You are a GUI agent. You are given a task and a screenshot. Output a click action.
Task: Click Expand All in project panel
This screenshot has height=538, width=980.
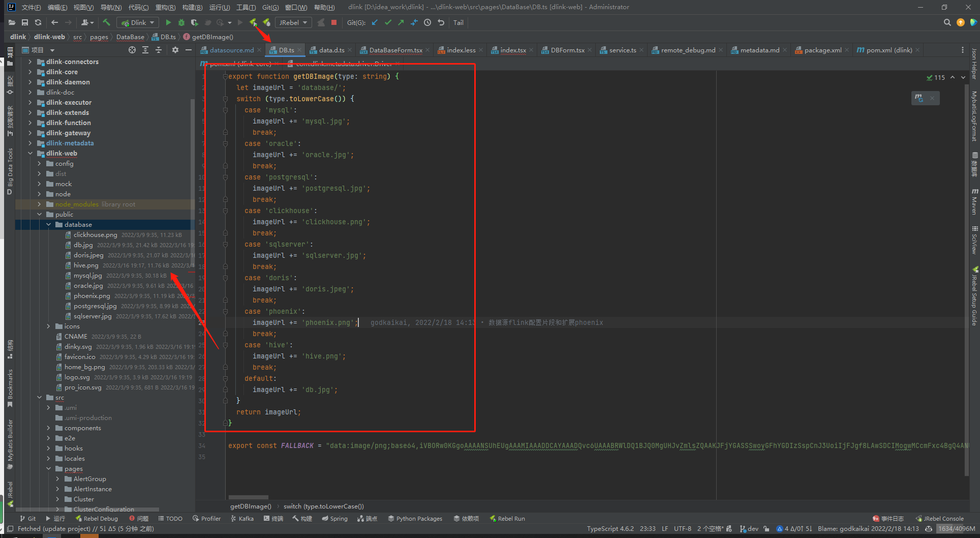[x=145, y=50]
